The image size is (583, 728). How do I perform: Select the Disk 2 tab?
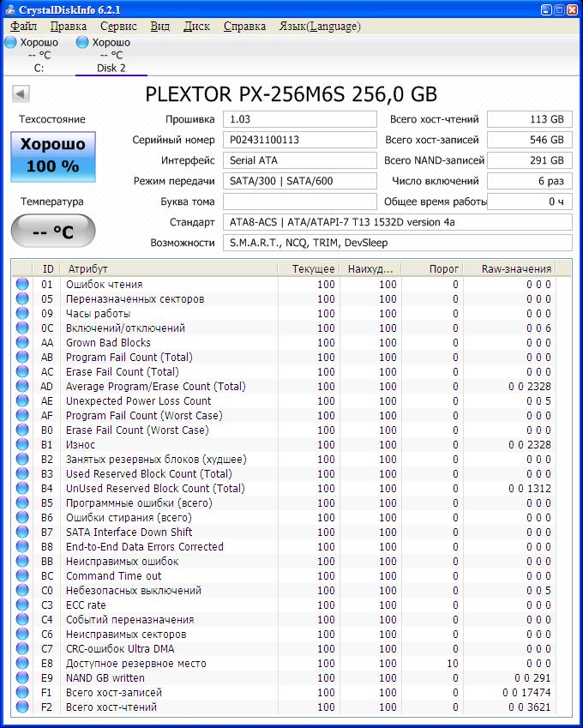point(111,55)
